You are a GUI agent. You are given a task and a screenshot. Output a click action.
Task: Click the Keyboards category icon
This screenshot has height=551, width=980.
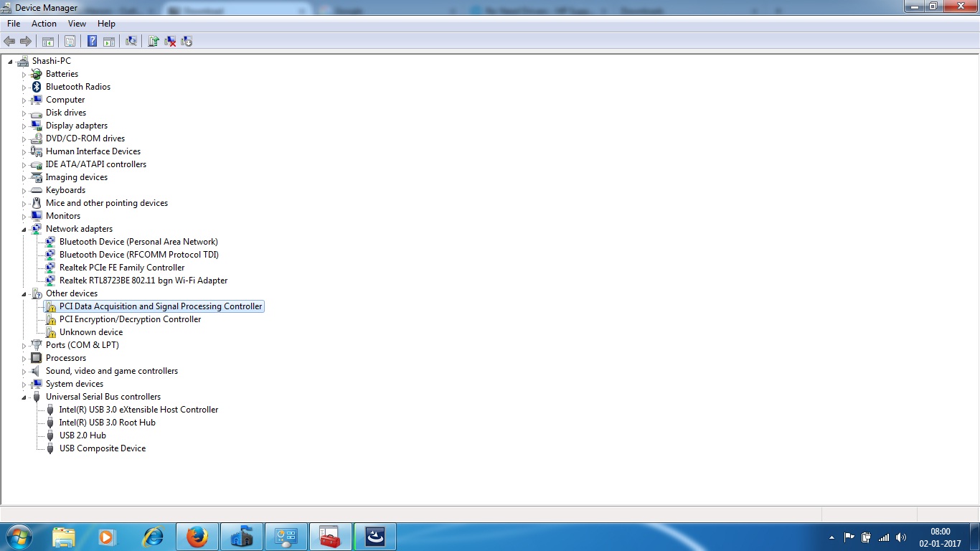pos(37,190)
